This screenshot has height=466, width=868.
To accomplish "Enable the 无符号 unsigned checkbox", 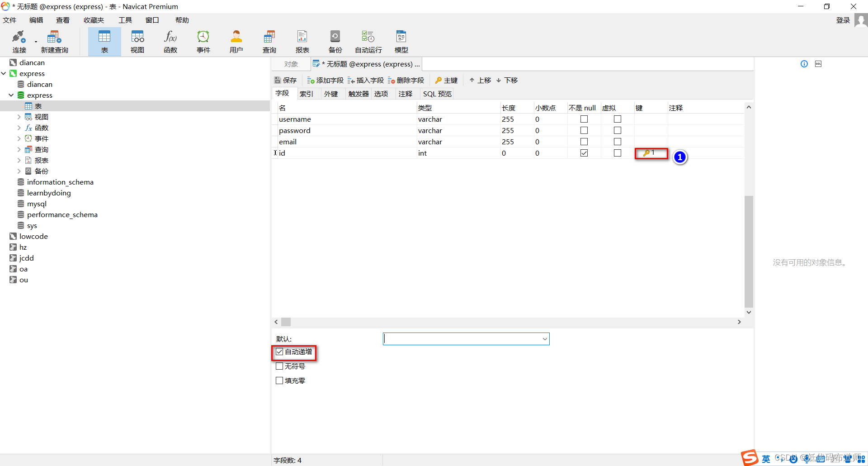I will 279,366.
